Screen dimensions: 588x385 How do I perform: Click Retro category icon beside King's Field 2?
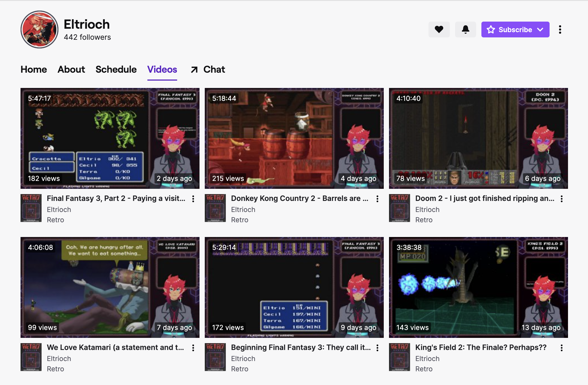400,357
